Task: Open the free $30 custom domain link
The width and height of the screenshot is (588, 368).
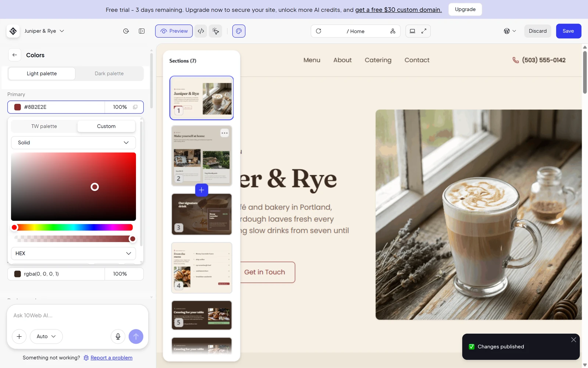Action: pos(398,10)
